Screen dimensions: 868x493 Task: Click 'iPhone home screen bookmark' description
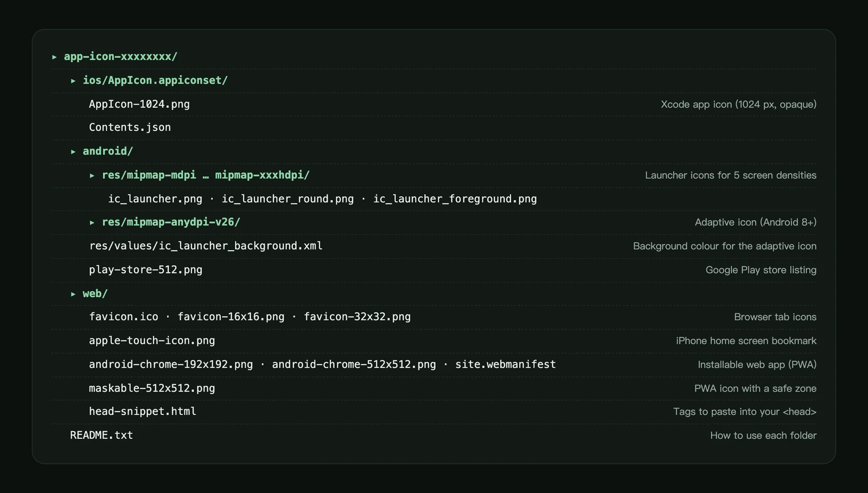click(746, 341)
